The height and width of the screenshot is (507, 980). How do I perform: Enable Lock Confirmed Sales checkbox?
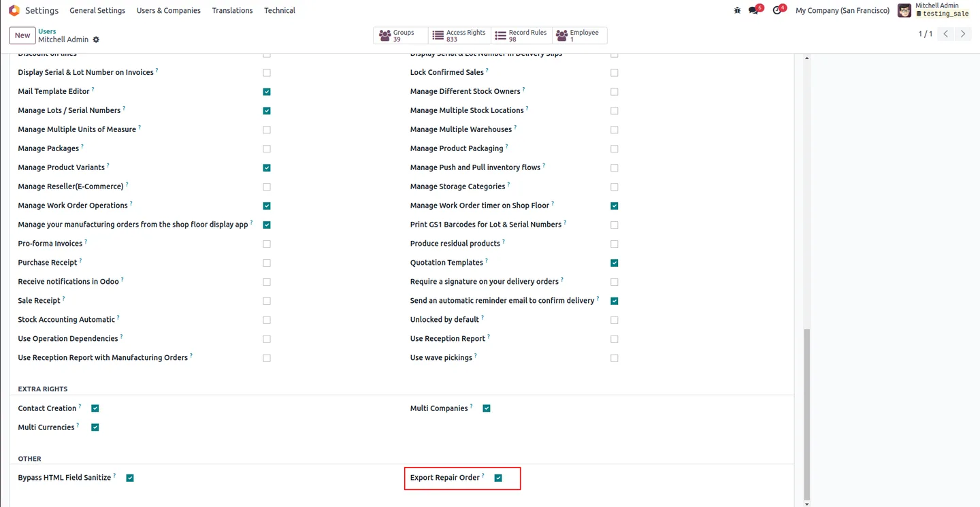pos(615,73)
